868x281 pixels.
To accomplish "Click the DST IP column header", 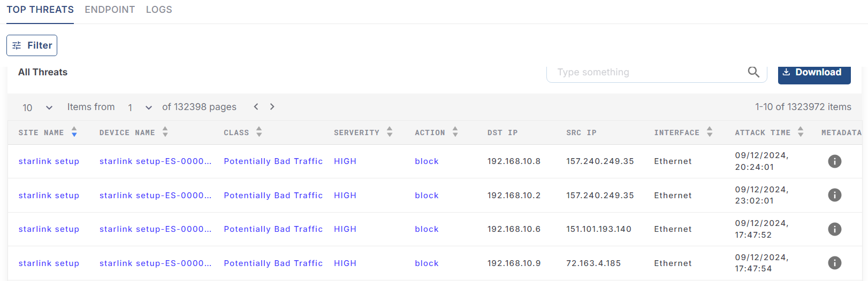I will tap(502, 132).
